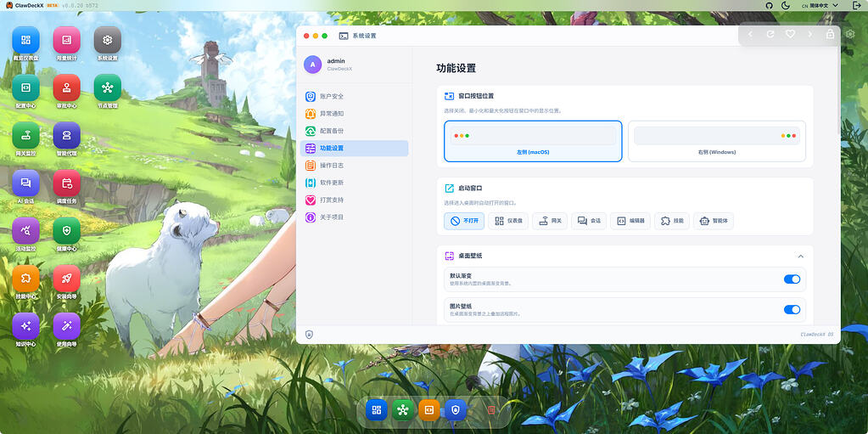The height and width of the screenshot is (434, 868).
Task: Open 操作日志 in the settings sidebar
Action: [355, 165]
